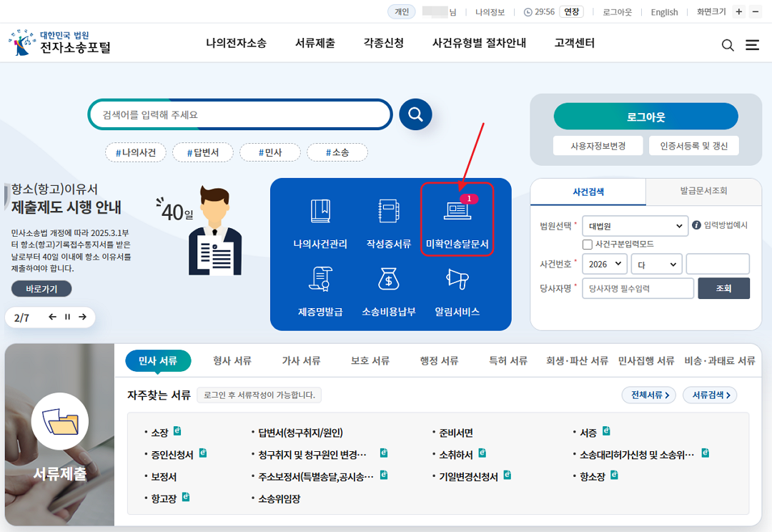Increase screen size with plus button
This screenshot has width=772, height=532.
tap(738, 12)
